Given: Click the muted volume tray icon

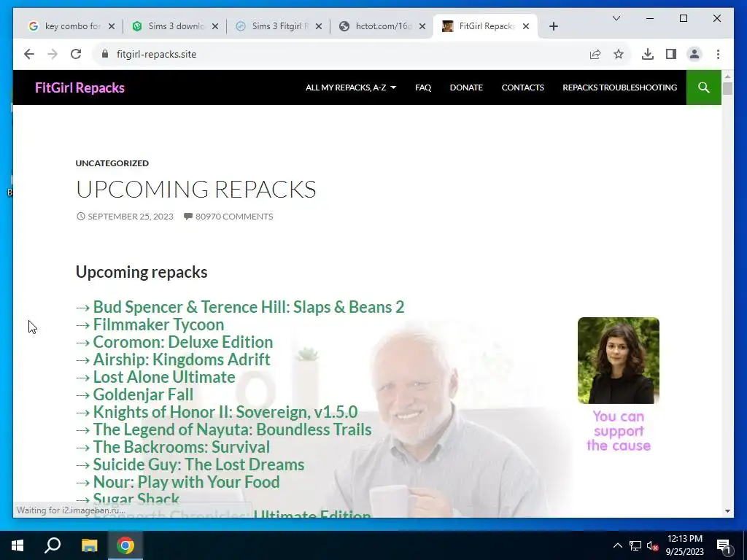Looking at the screenshot, I should tap(653, 545).
